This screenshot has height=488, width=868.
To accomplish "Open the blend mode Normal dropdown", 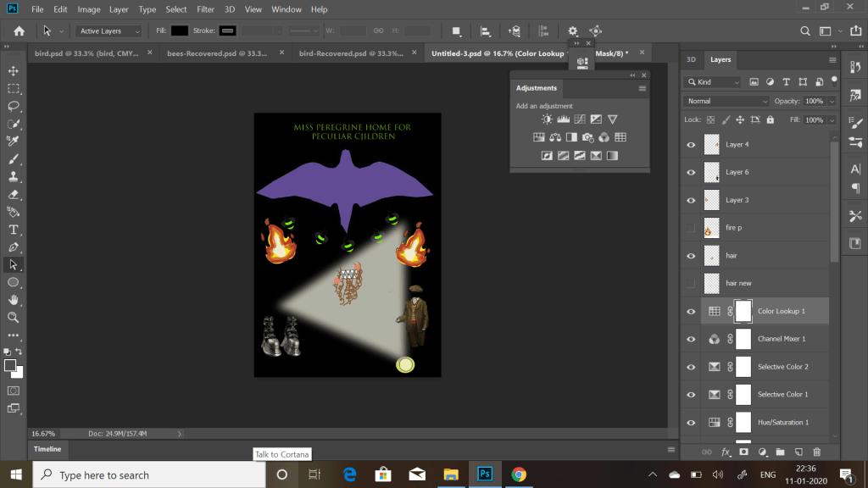I will (726, 101).
